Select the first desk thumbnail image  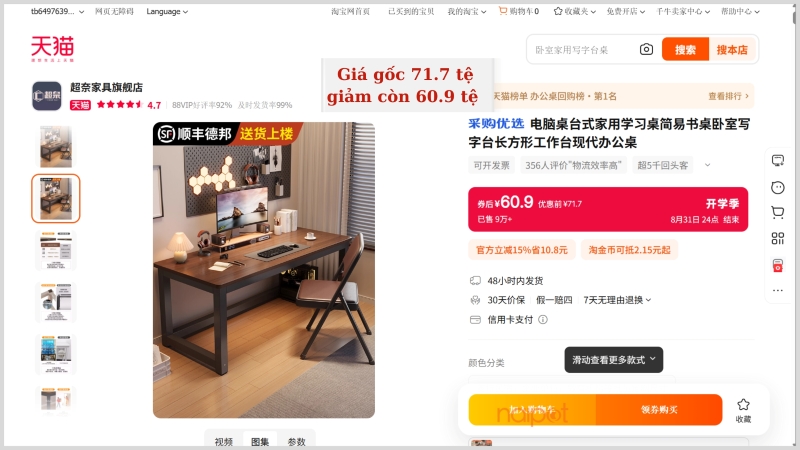click(x=56, y=147)
